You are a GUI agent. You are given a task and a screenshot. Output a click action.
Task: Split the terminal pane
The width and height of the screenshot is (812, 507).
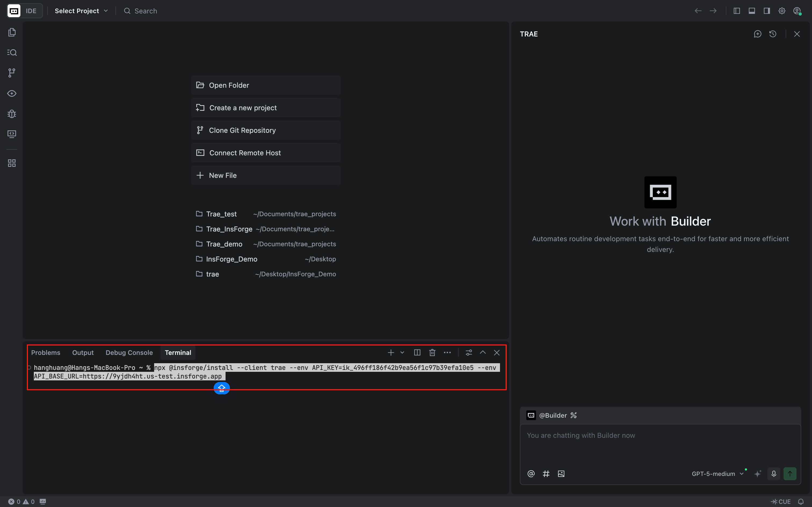coord(417,352)
